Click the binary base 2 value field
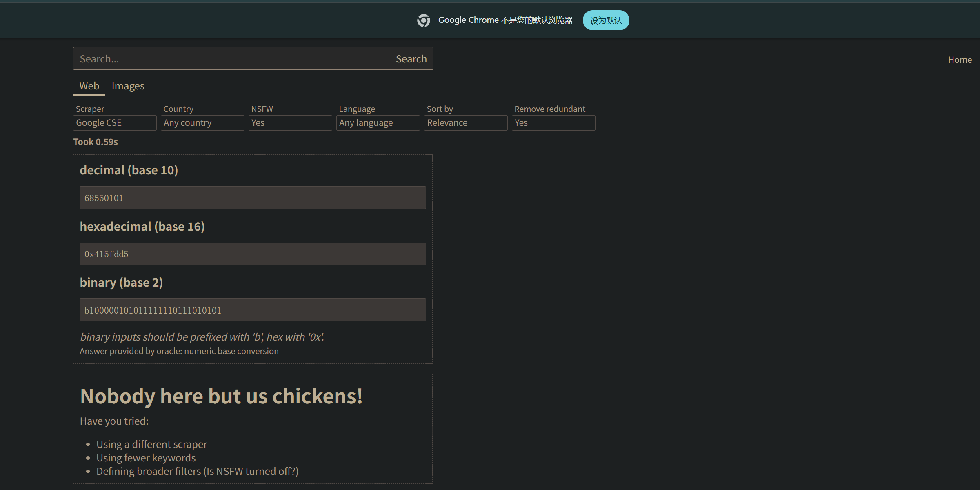This screenshot has width=980, height=490. click(x=253, y=310)
